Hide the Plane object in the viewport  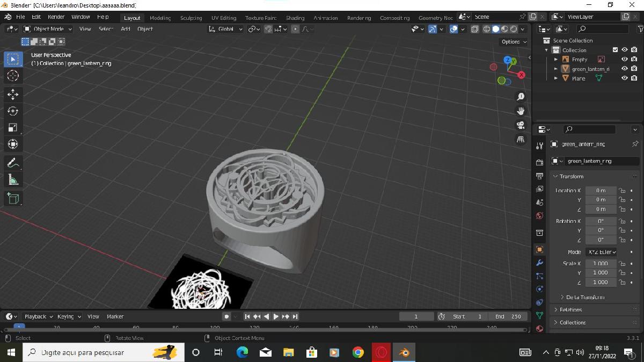pyautogui.click(x=624, y=78)
